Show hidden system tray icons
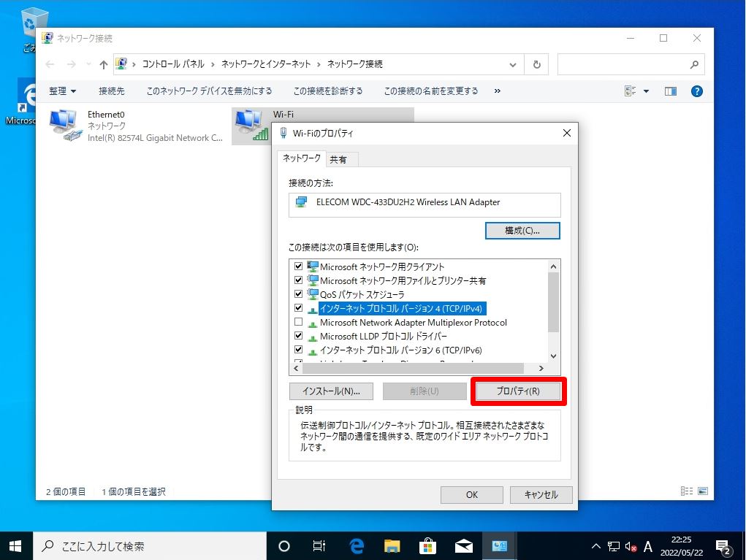The image size is (746, 560). click(595, 547)
